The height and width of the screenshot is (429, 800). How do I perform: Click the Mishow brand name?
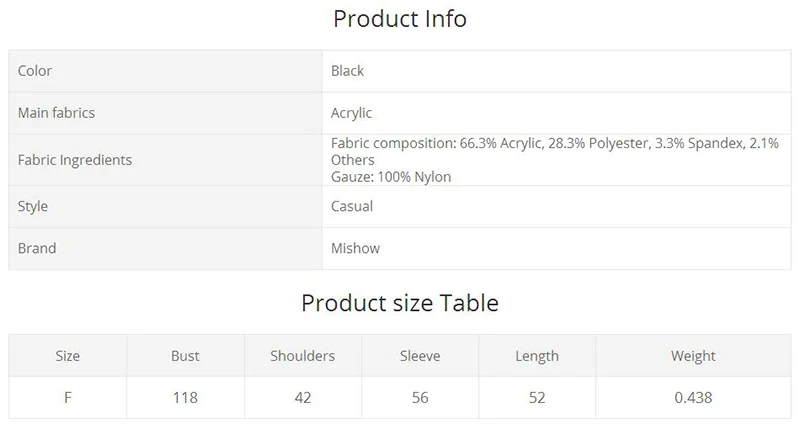click(355, 248)
